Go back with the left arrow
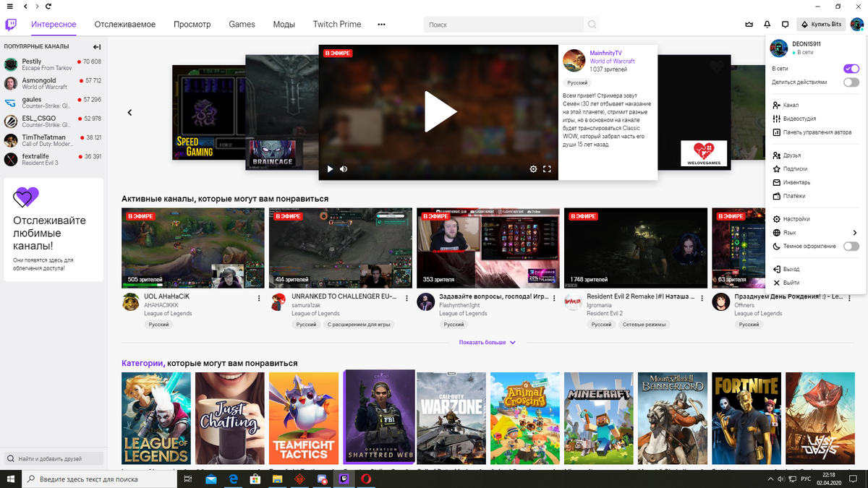 tap(26, 6)
